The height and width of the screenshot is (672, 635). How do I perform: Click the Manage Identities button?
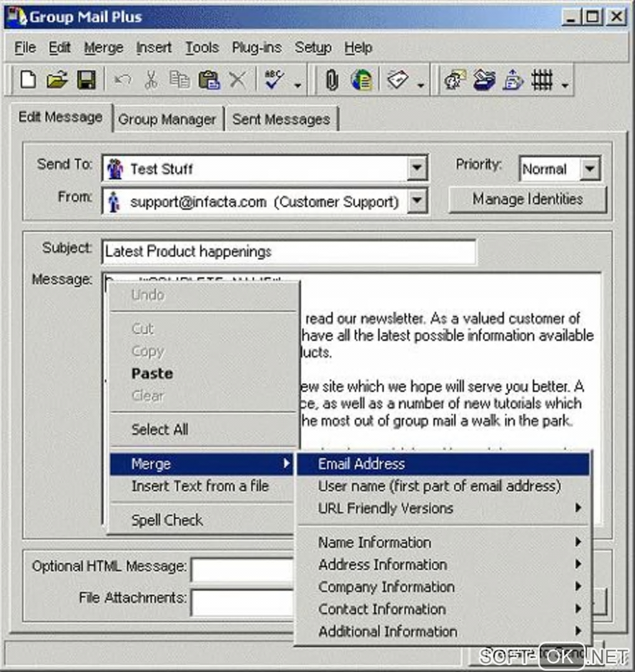point(527,199)
